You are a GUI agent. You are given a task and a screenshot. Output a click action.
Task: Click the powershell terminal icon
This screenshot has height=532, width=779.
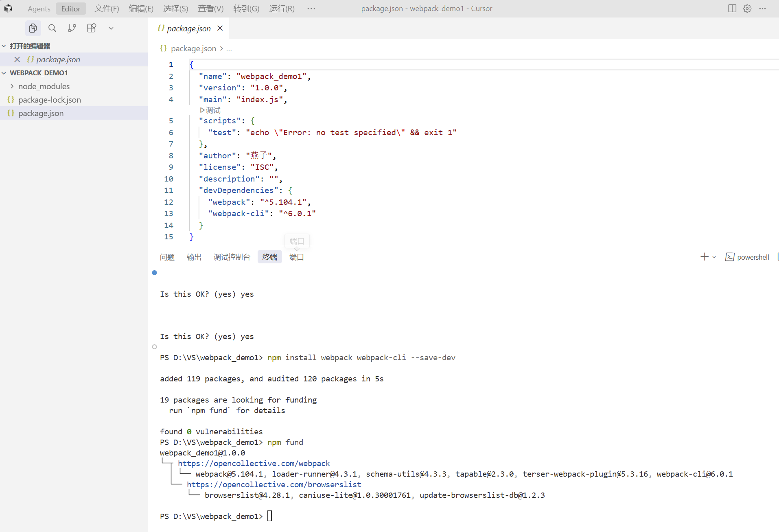730,257
